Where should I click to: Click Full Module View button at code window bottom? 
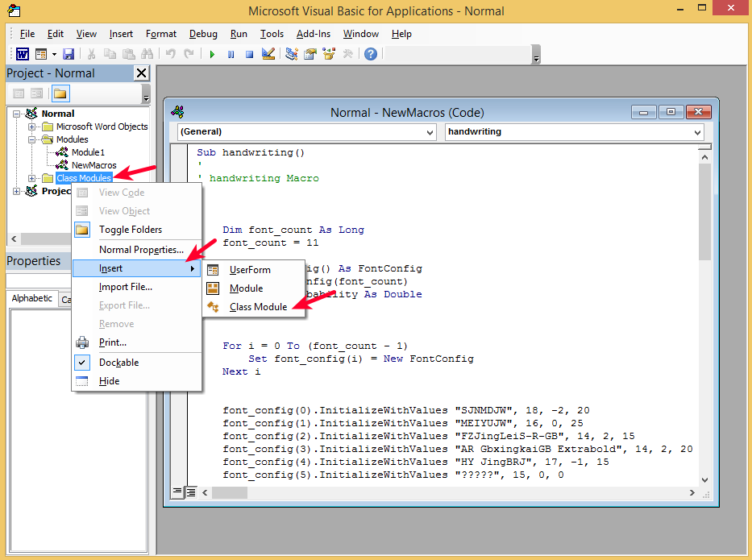pyautogui.click(x=191, y=492)
